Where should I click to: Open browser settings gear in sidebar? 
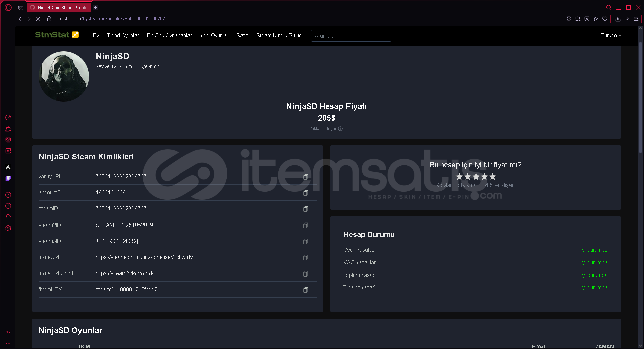pyautogui.click(x=8, y=228)
